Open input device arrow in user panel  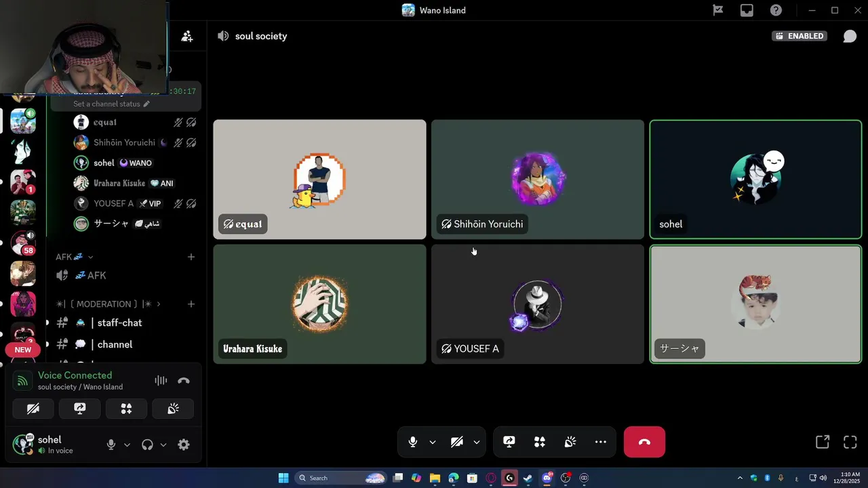click(127, 445)
